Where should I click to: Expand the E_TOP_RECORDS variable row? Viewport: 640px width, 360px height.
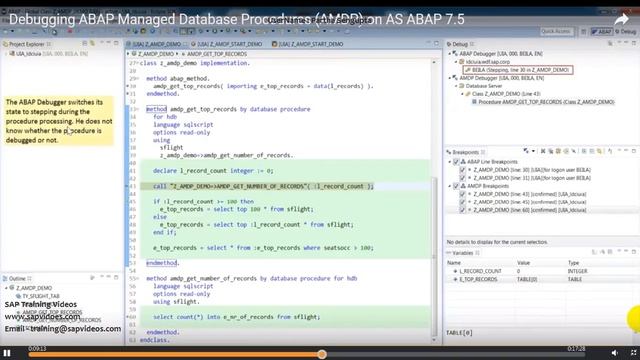coord(456,279)
